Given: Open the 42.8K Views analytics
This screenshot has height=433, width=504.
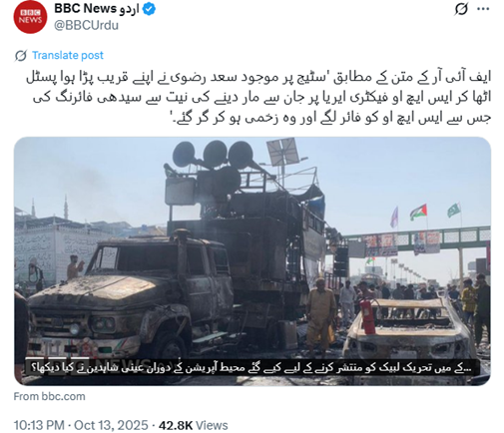Looking at the screenshot, I should 193,425.
